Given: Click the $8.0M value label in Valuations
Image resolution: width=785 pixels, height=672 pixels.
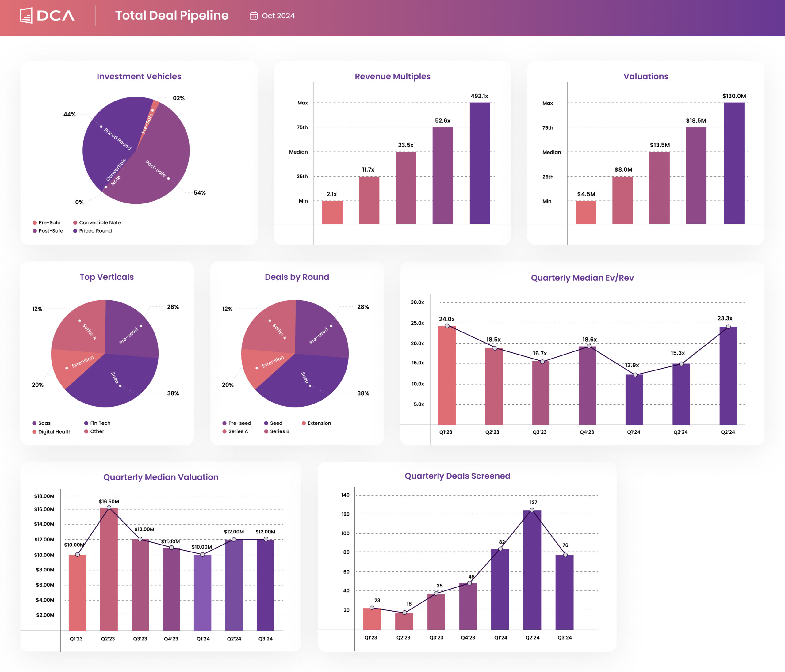Looking at the screenshot, I should coord(623,170).
